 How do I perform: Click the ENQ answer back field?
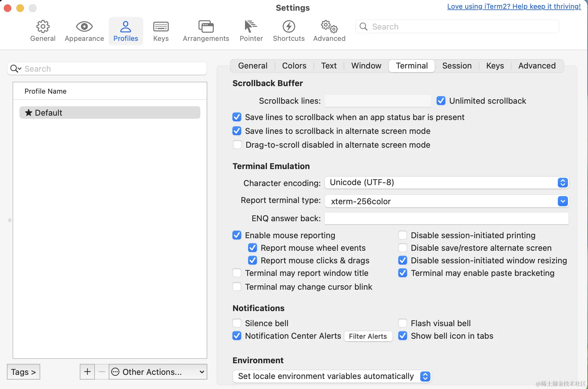click(x=447, y=218)
